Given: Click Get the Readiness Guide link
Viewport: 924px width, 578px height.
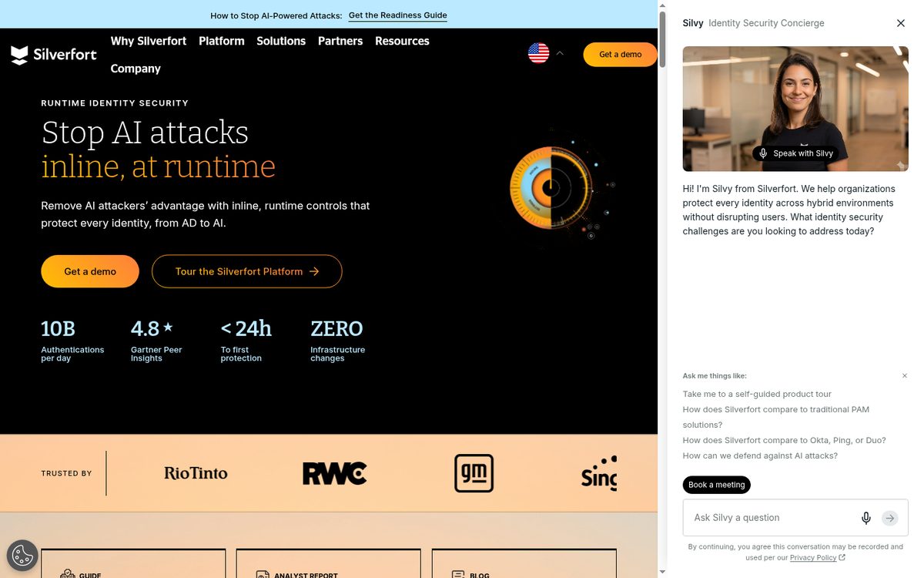Looking at the screenshot, I should (397, 15).
